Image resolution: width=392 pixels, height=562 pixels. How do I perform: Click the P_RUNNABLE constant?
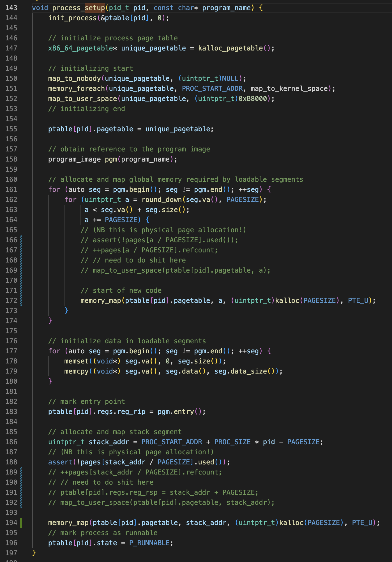click(x=149, y=543)
